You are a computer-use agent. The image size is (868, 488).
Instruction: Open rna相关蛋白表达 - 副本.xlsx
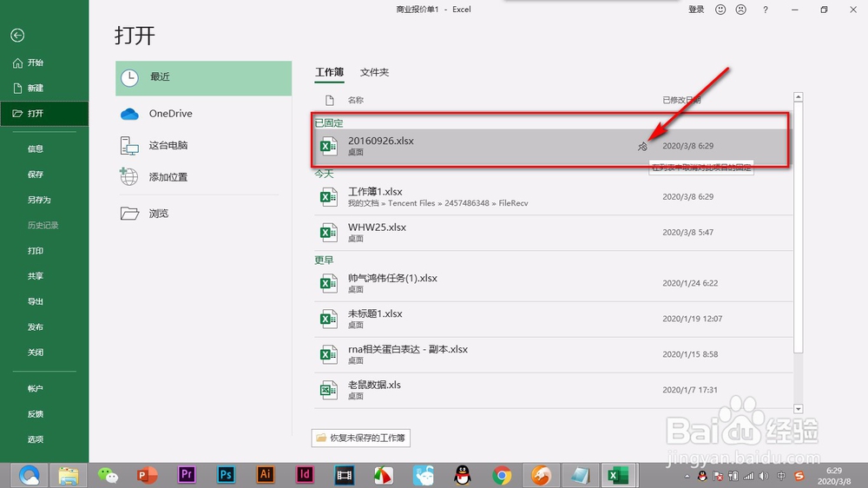pyautogui.click(x=552, y=354)
